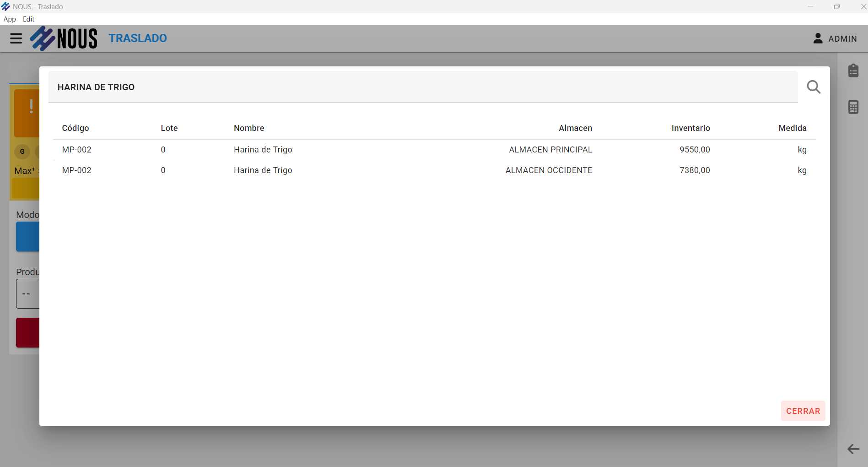Click the clipboard icon in right sidebar
This screenshot has height=467, width=868.
point(853,71)
